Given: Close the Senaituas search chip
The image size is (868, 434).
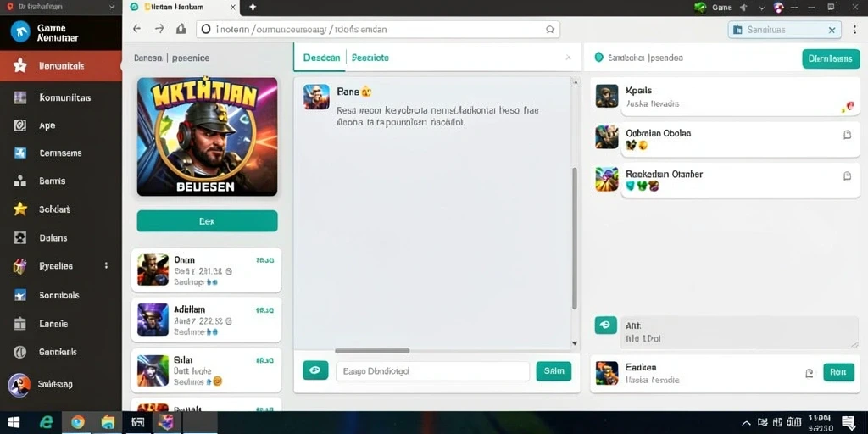Looking at the screenshot, I should pyautogui.click(x=832, y=30).
